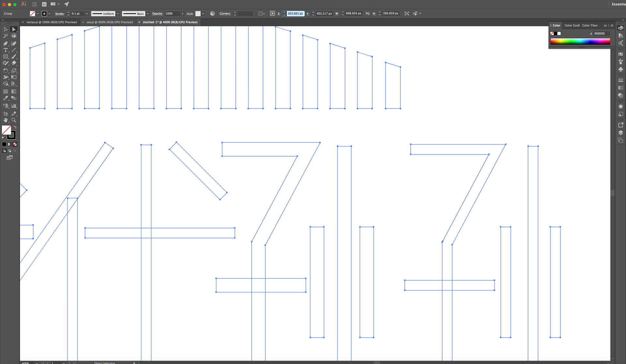This screenshot has width=626, height=364.
Task: Open the Recolor Artwork icon
Action: click(x=213, y=14)
